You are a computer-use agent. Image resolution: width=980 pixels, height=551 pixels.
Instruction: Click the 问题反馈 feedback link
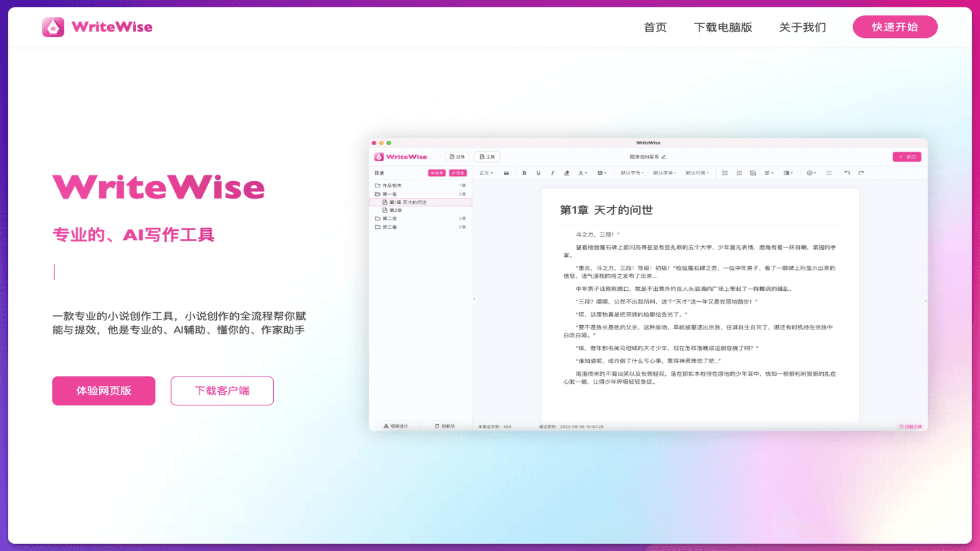910,427
